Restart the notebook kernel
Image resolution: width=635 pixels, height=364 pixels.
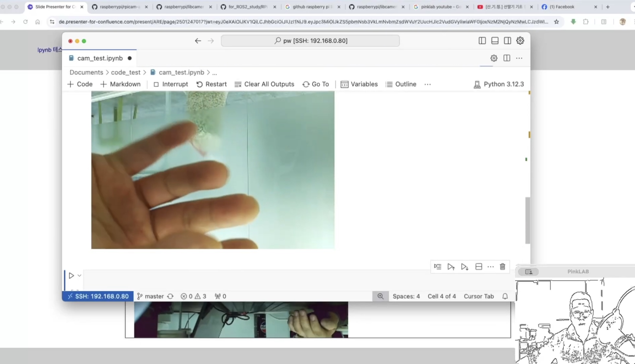click(x=212, y=84)
